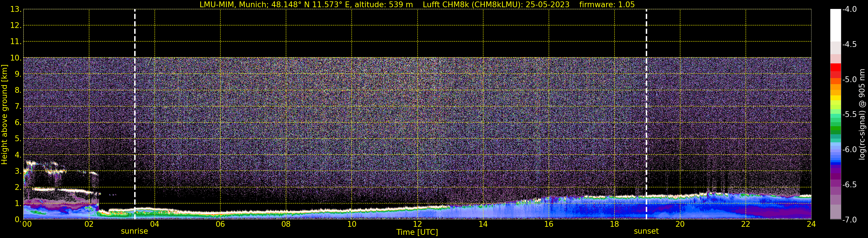Click the 'Height above ground [km]' axis label

[4, 115]
